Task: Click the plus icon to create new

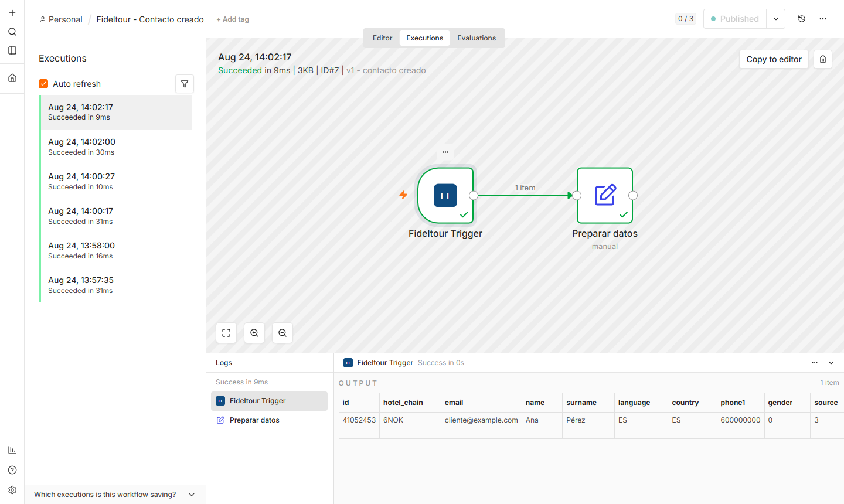Action: [x=12, y=13]
